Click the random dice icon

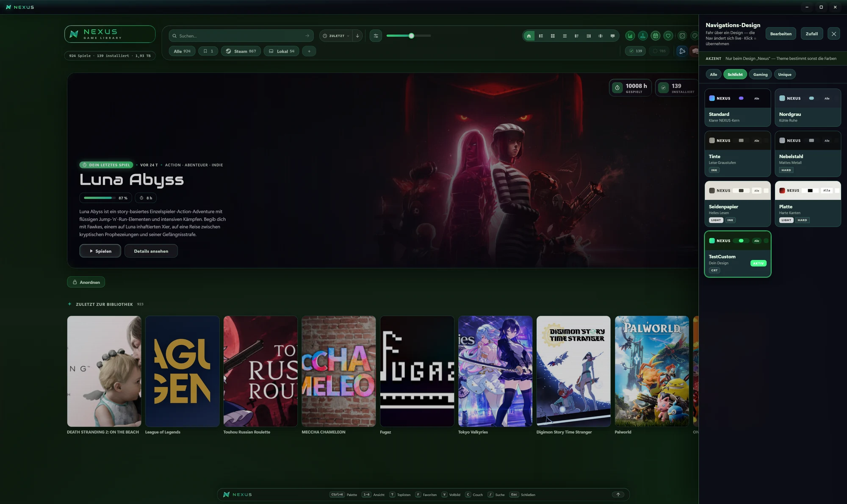[682, 36]
